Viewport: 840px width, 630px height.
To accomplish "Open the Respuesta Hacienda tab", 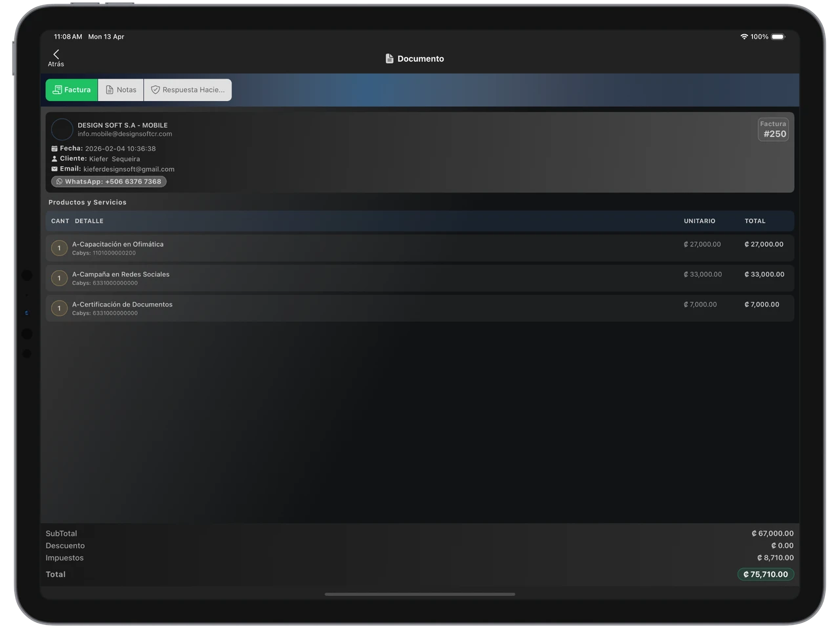I will click(x=188, y=90).
